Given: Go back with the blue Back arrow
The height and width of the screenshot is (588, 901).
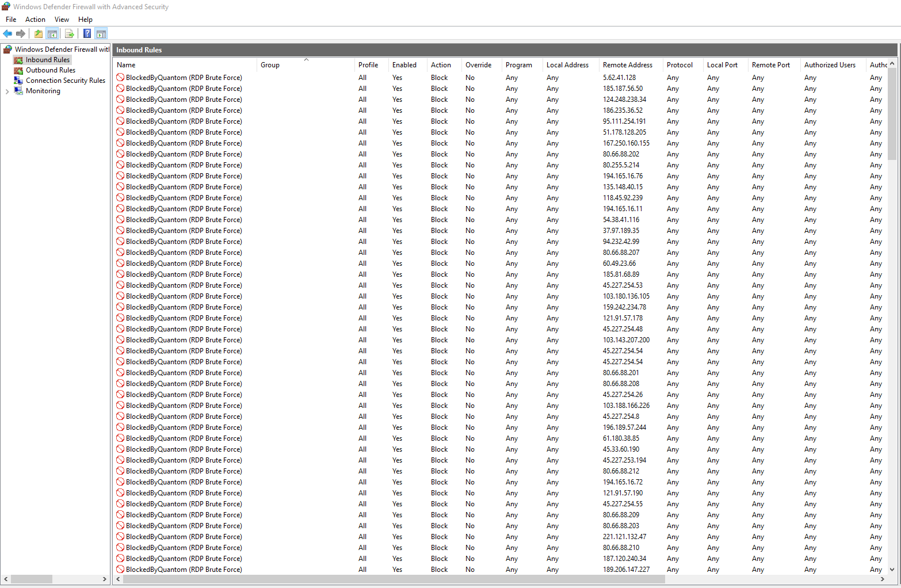Looking at the screenshot, I should (7, 34).
